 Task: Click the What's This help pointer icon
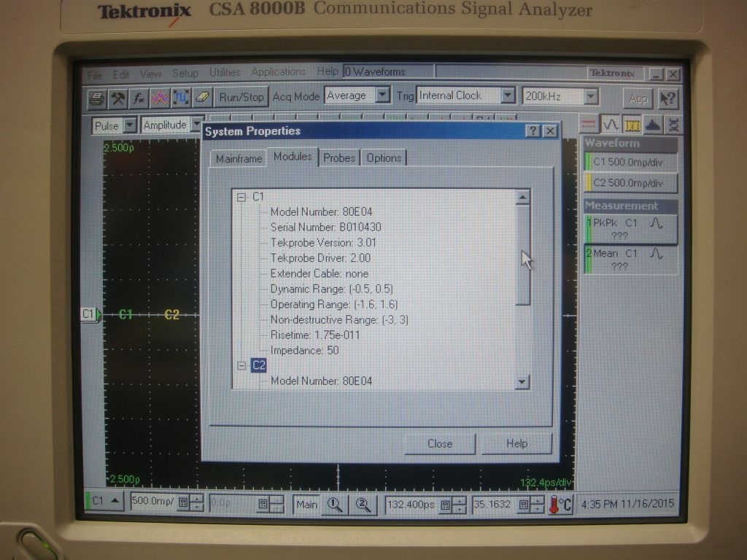(668, 98)
